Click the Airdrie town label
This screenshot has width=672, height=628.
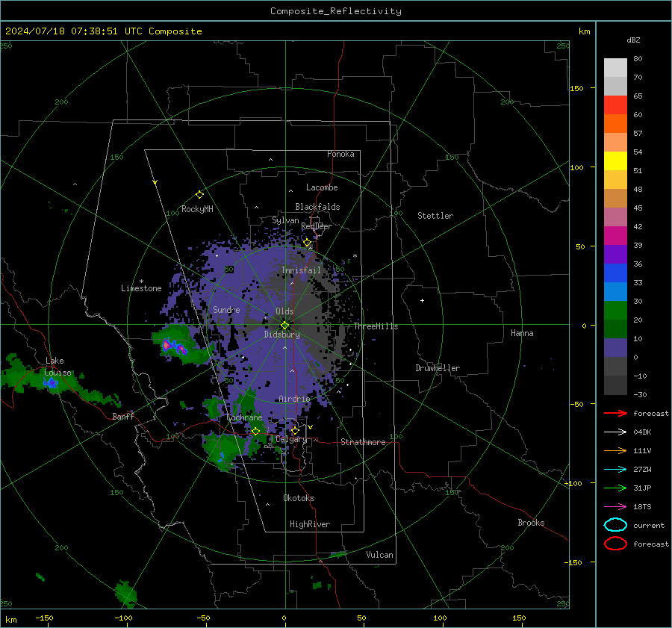coord(294,399)
